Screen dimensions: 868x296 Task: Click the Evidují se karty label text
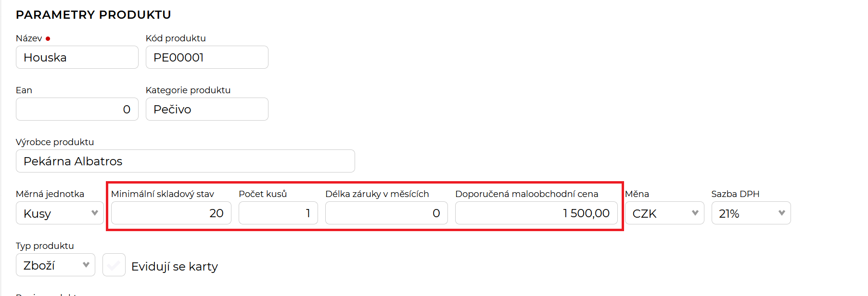point(175,267)
